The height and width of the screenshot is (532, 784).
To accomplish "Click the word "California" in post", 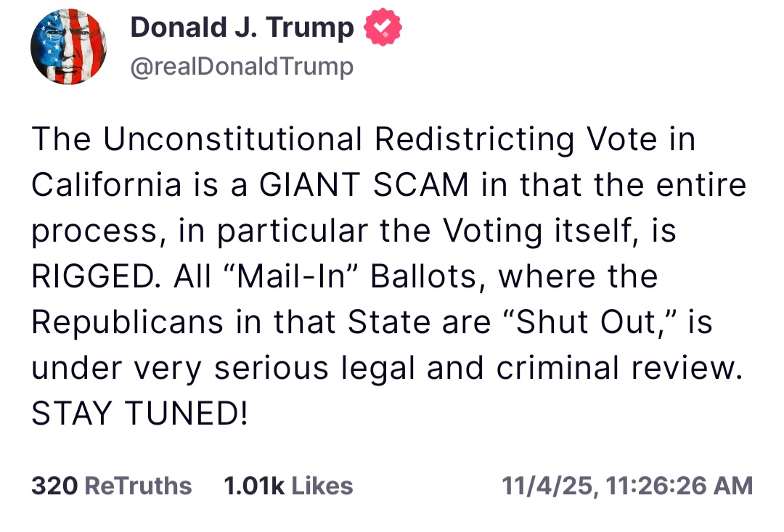I will coord(106,186).
